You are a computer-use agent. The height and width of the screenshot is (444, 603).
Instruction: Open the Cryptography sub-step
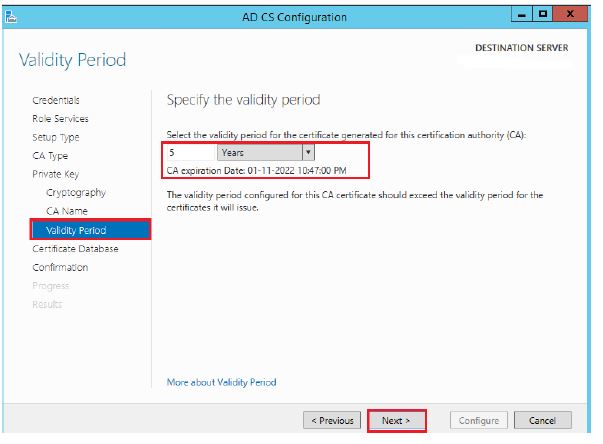[x=76, y=193]
